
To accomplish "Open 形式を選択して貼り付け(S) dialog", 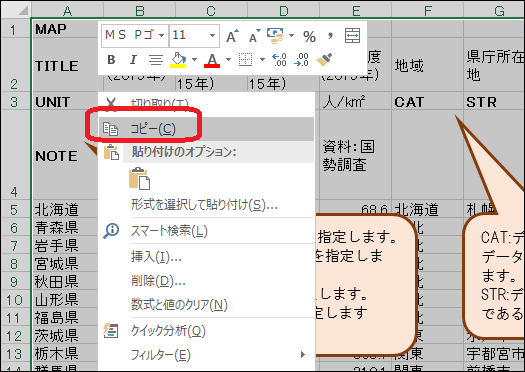I will [x=207, y=204].
